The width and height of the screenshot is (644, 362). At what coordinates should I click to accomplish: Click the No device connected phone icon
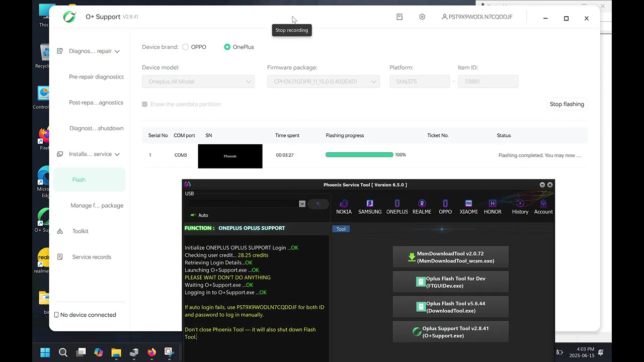pyautogui.click(x=56, y=315)
